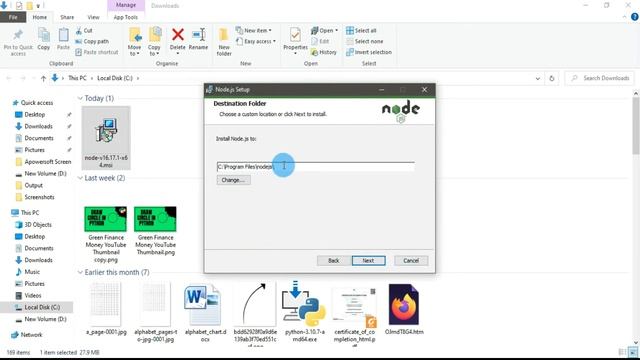Create a New folder
Image resolution: width=640 pixels, height=360 pixels.
tap(224, 42)
